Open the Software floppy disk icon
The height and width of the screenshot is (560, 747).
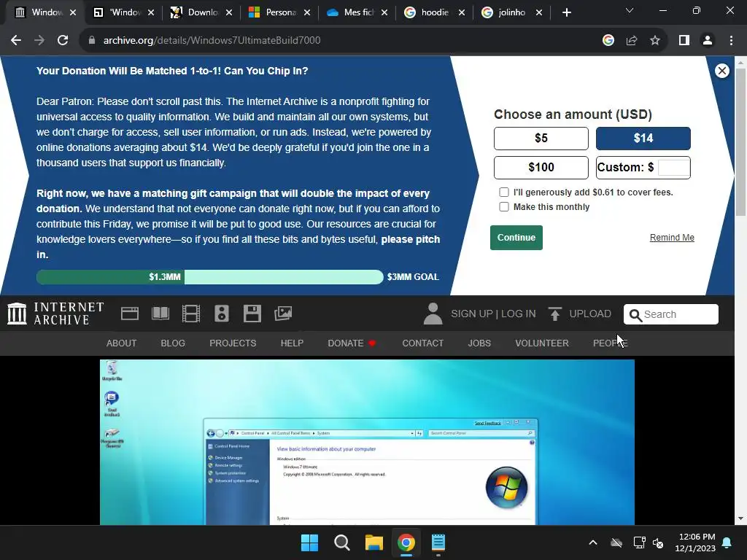[252, 314]
